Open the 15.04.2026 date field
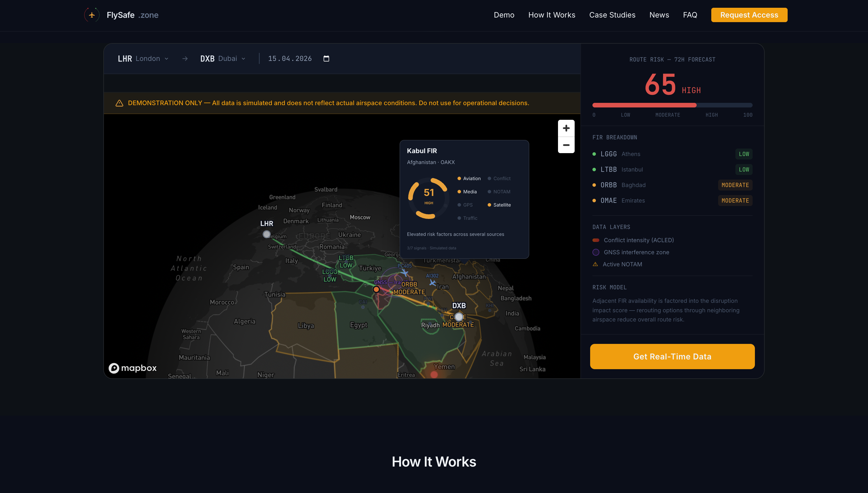868x493 pixels. [290, 58]
